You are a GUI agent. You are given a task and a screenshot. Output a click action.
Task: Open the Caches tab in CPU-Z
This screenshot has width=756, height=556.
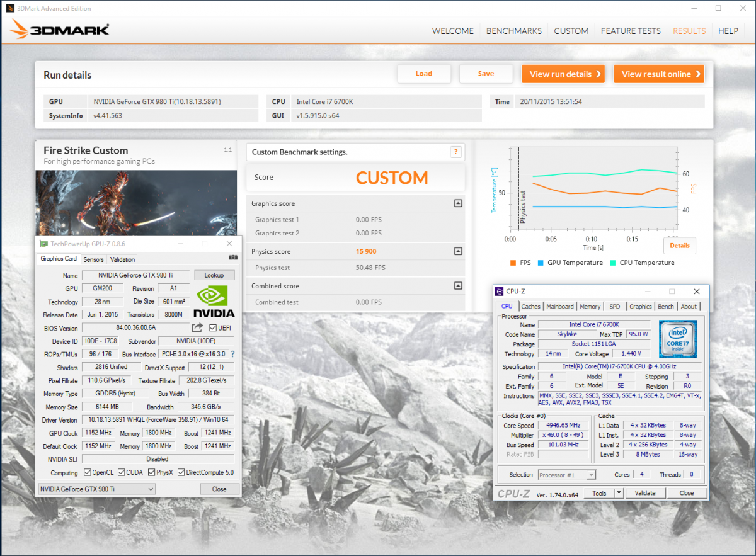[x=530, y=307]
